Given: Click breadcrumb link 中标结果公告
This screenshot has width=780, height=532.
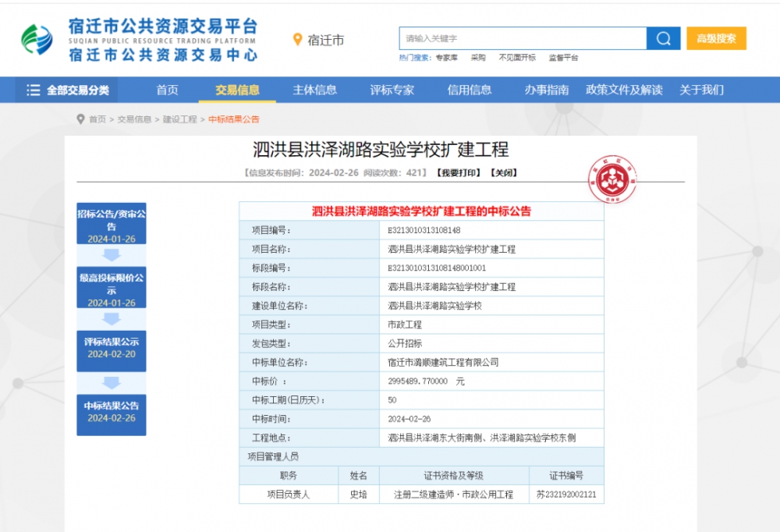Looking at the screenshot, I should [234, 119].
